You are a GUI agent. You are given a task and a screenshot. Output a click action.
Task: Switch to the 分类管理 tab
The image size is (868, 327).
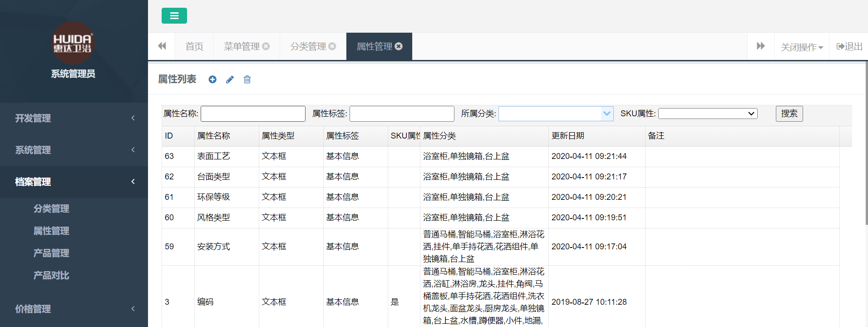(x=308, y=46)
